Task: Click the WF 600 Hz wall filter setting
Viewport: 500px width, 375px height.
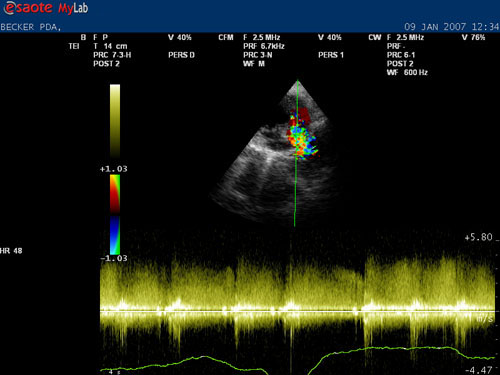Action: (407, 72)
